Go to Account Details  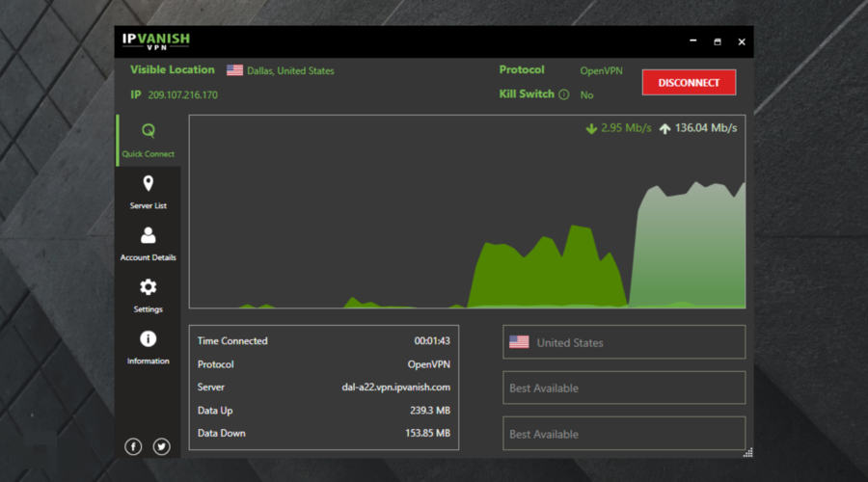pyautogui.click(x=148, y=244)
